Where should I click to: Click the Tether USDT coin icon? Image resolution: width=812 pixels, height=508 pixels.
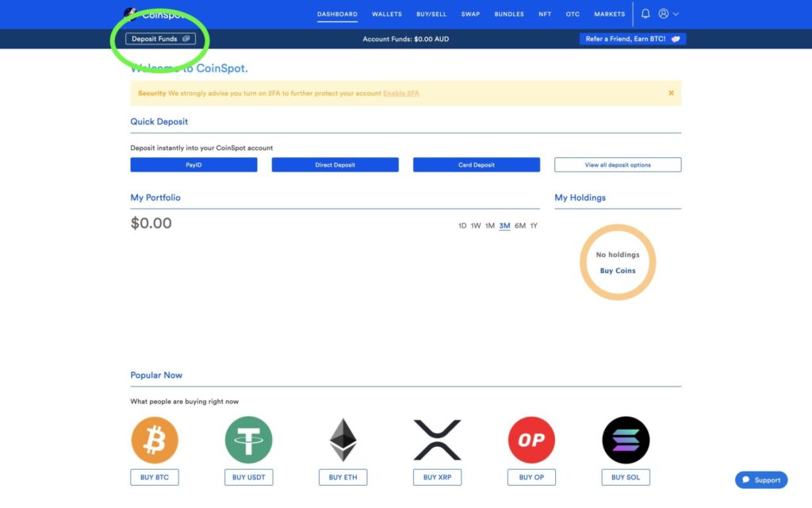pyautogui.click(x=249, y=440)
